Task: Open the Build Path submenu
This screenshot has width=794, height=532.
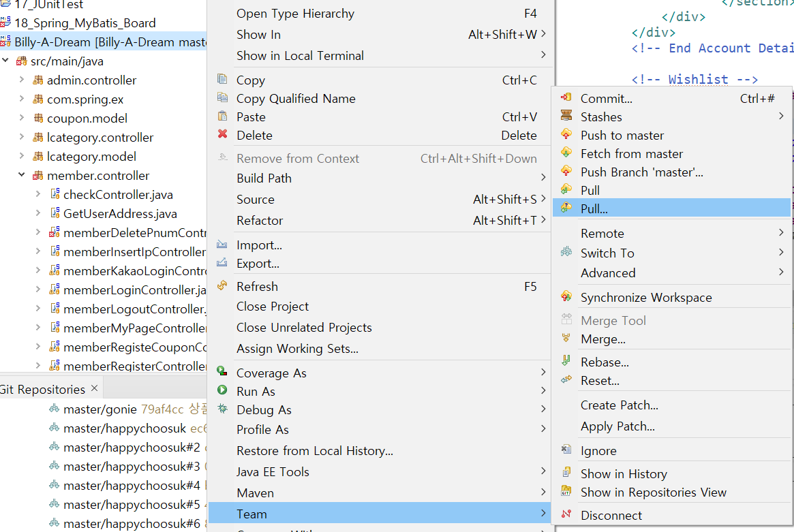Action: [379, 178]
